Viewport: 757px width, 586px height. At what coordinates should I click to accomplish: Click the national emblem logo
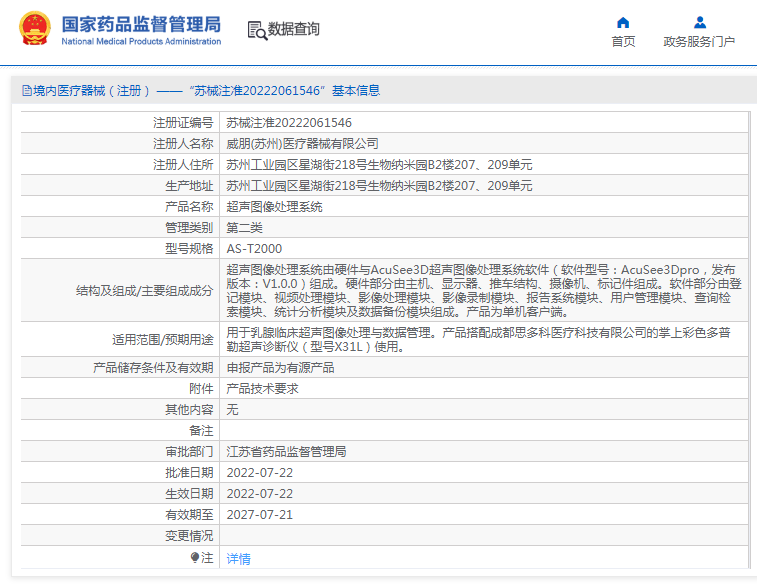[x=35, y=28]
